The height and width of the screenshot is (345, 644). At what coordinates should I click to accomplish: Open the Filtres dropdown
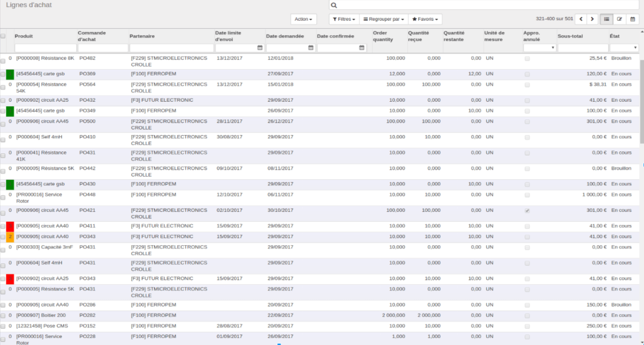pos(344,19)
